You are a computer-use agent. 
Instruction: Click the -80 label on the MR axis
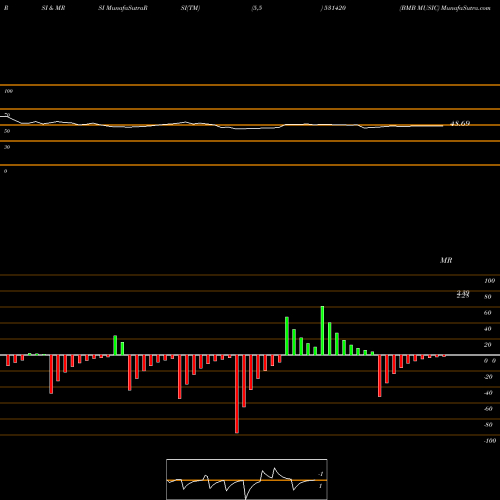[x=488, y=425]
